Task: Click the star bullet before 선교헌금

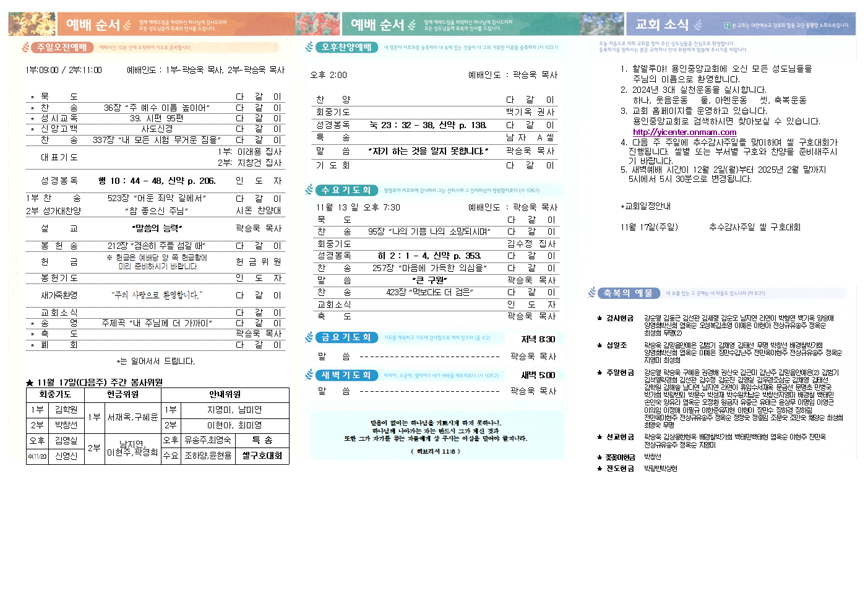Action: point(599,437)
